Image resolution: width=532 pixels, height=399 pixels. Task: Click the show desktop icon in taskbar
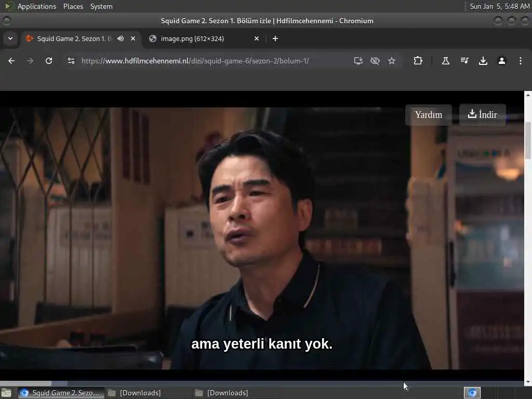click(6, 393)
